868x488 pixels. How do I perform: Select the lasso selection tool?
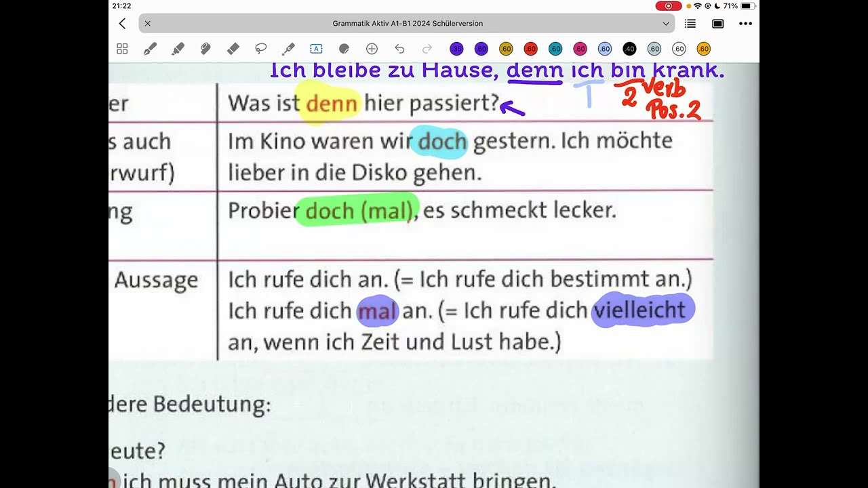tap(260, 49)
